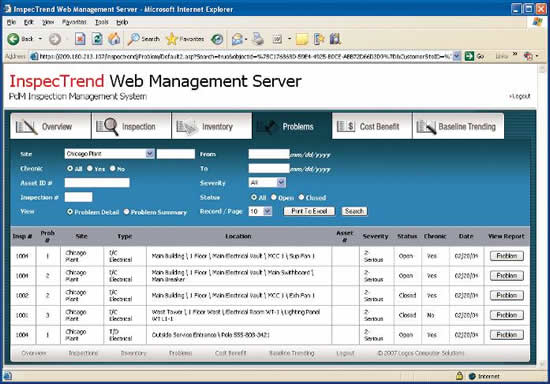The width and height of the screenshot is (550, 384).
Task: Click the security lock icon in status bar
Action: pyautogui.click(x=459, y=376)
